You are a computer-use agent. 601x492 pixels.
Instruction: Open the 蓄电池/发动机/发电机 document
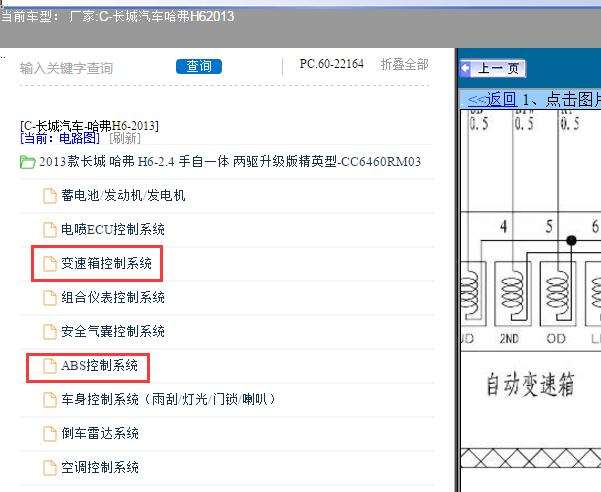point(123,195)
